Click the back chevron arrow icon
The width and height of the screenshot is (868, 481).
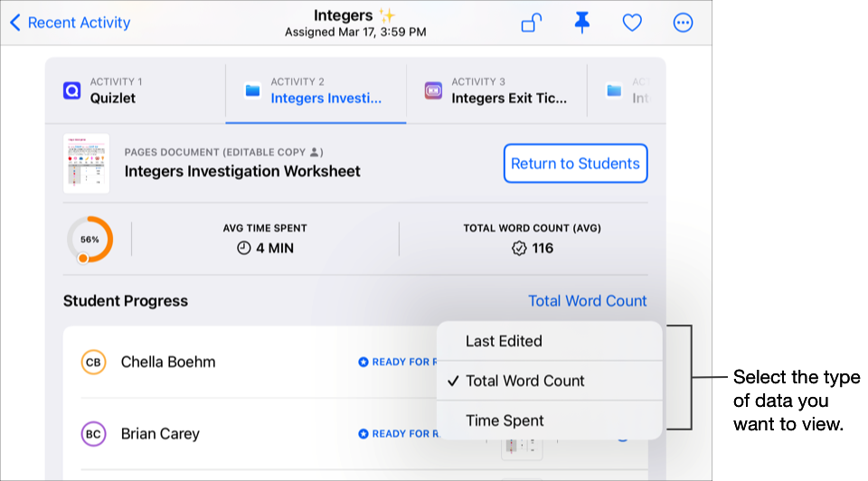pyautogui.click(x=15, y=23)
